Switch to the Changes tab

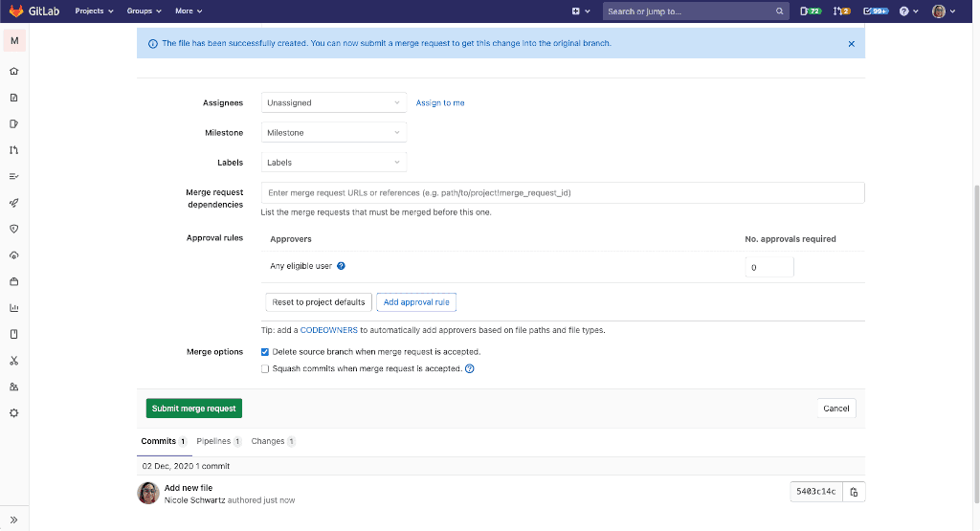pos(273,441)
